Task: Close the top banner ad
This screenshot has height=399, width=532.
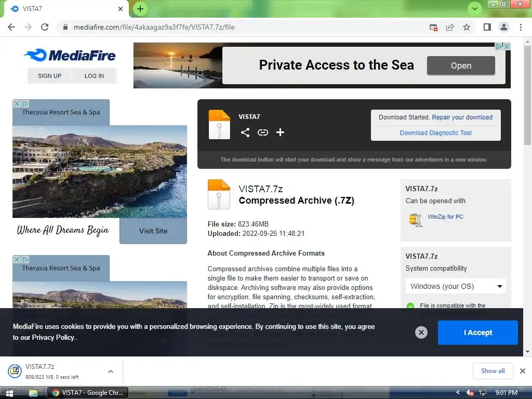Action: click(x=507, y=46)
